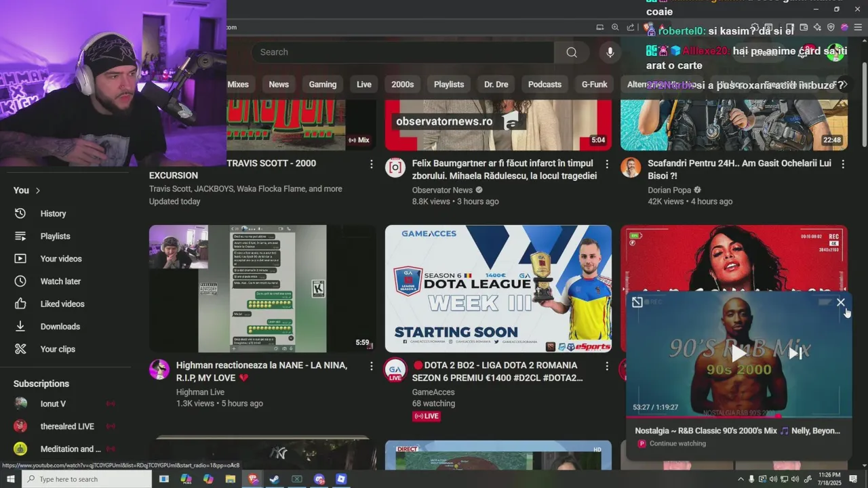Open the observatornews.ro video thumbnail
The image size is (868, 488).
[498, 125]
